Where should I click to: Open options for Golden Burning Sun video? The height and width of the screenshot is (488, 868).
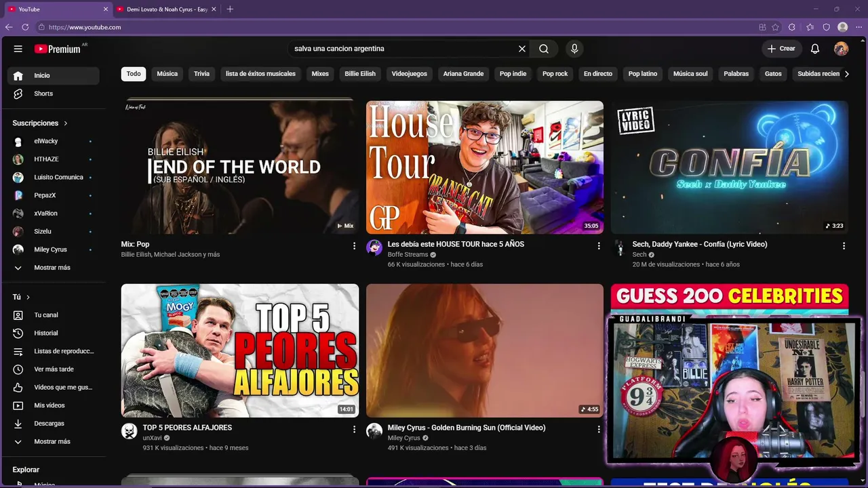point(599,429)
